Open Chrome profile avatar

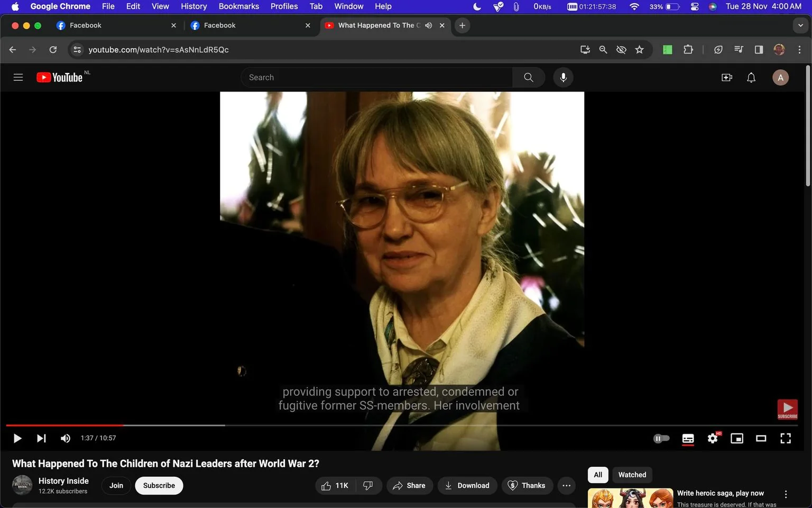point(779,50)
